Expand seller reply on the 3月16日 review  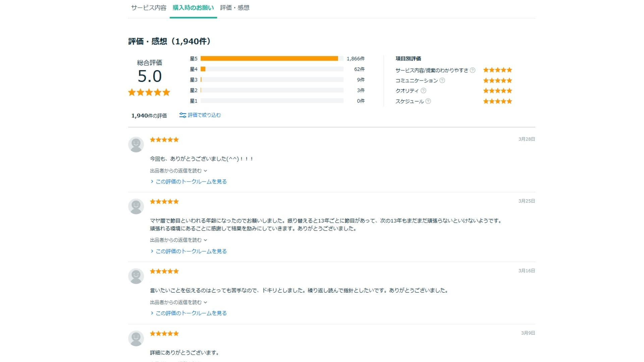coord(178,302)
